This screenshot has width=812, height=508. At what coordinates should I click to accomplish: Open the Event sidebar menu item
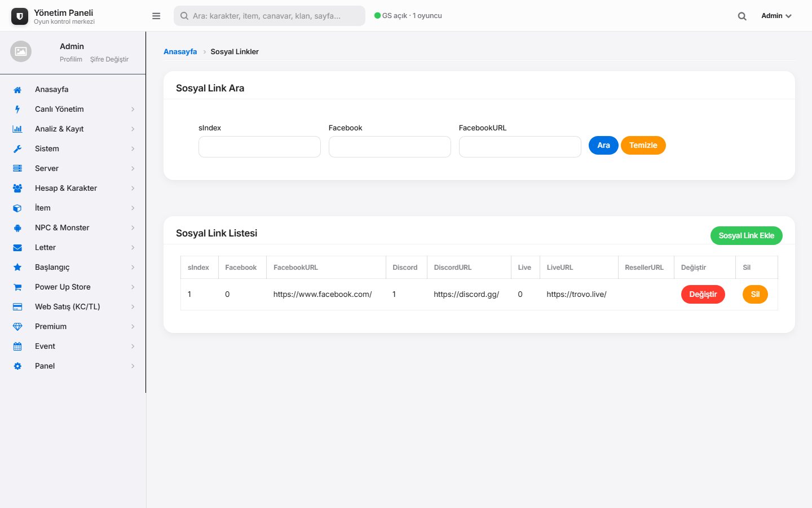[73, 347]
